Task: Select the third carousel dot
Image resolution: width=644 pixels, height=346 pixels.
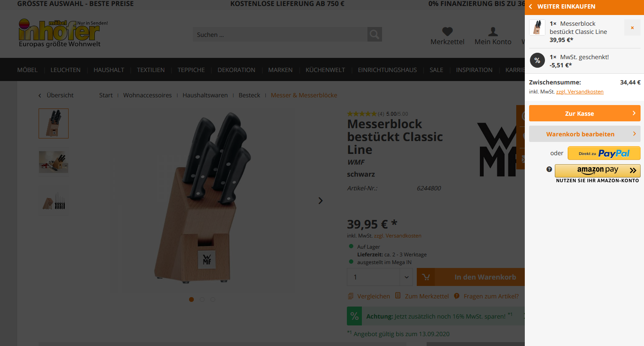Action: point(213,299)
